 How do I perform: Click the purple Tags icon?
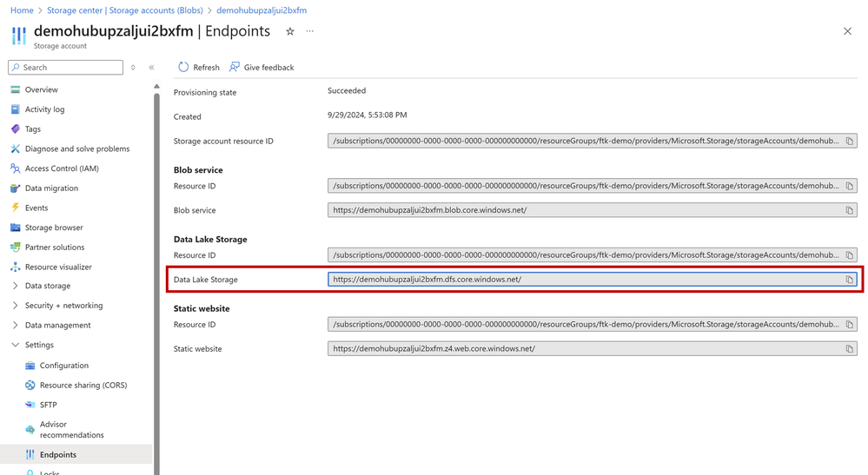pyautogui.click(x=16, y=129)
